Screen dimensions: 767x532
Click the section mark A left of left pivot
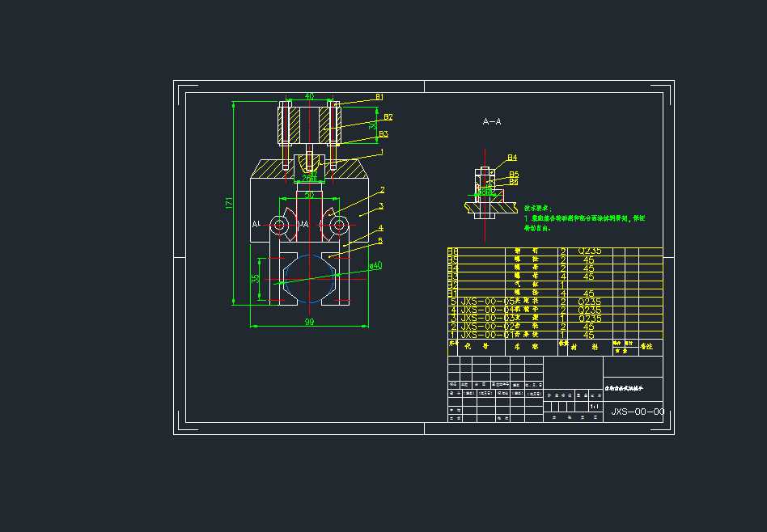(256, 225)
